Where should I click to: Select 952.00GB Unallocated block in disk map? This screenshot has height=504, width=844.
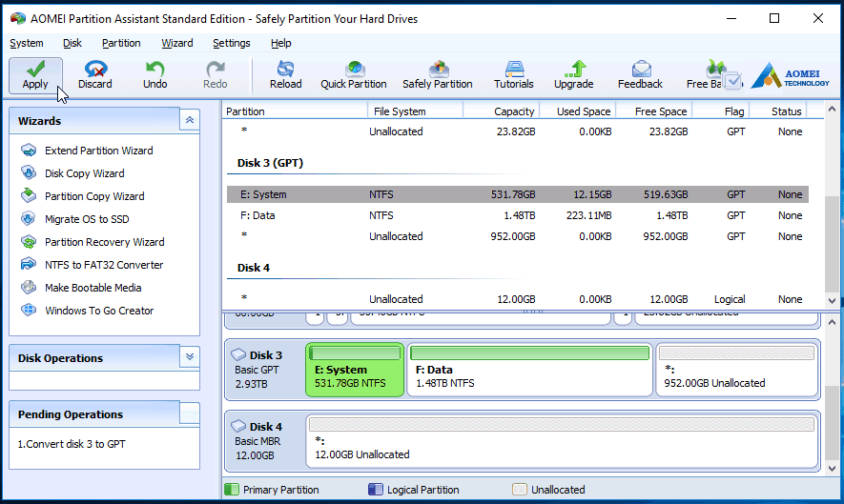[736, 370]
